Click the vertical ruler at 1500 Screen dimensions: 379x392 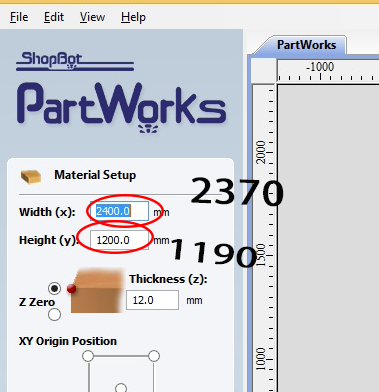(x=262, y=255)
